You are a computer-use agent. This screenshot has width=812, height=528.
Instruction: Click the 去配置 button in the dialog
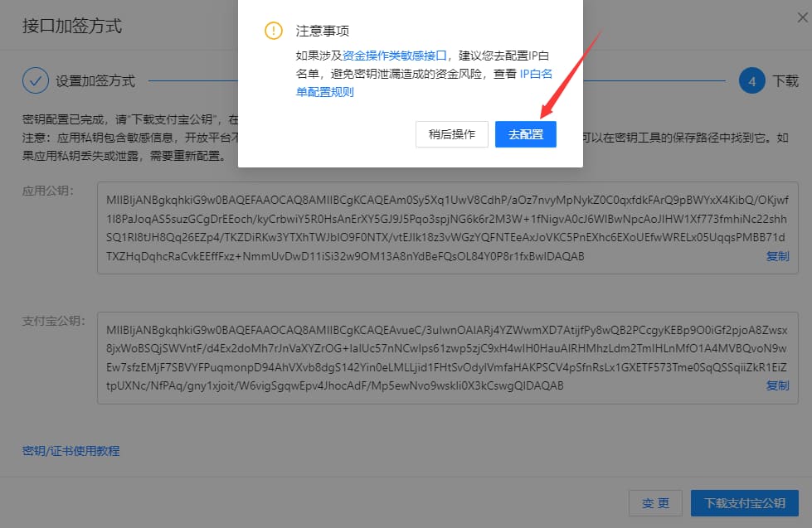coord(526,134)
